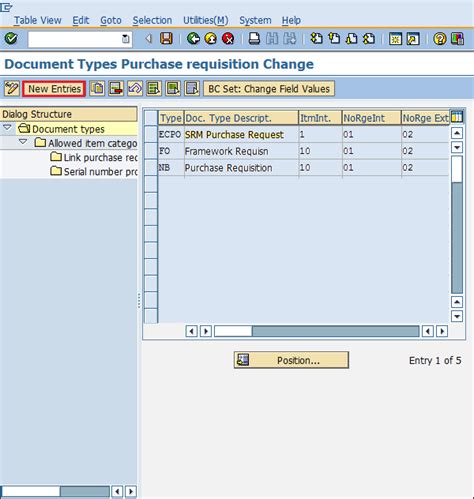Open the Goto menu
474x499 pixels.
point(111,20)
